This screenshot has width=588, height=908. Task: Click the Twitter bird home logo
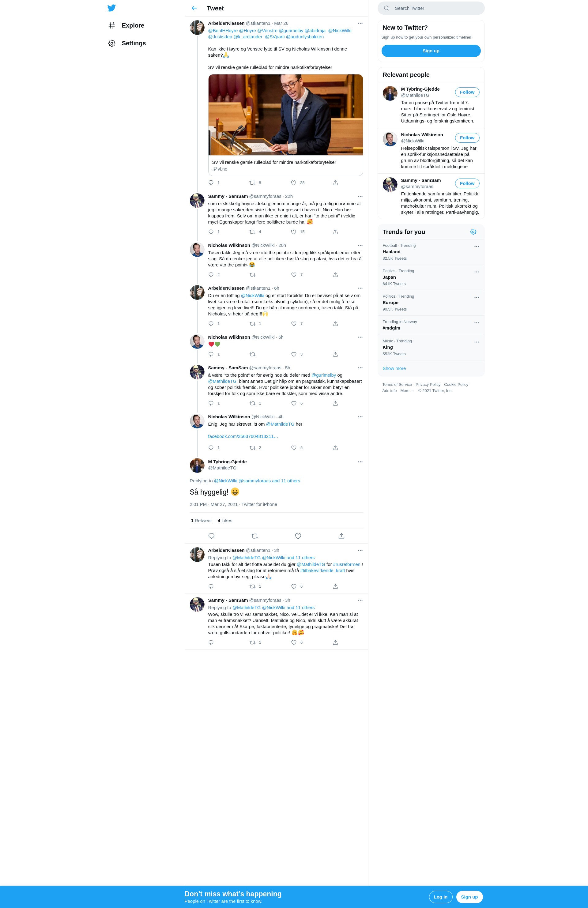tap(111, 8)
